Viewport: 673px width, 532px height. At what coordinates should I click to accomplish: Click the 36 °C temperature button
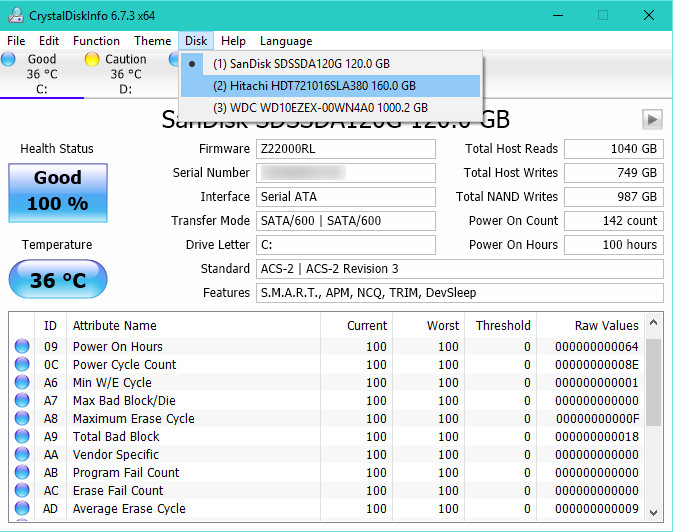[x=58, y=279]
